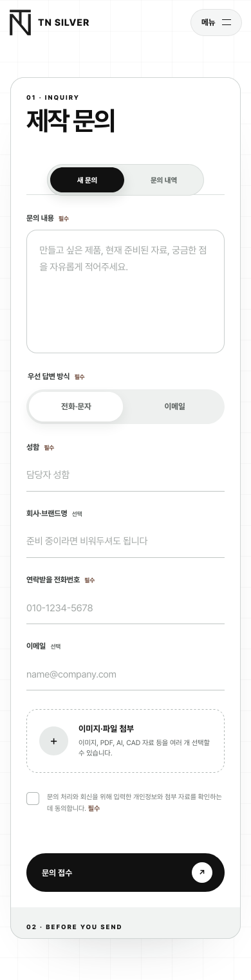Select 전화·문자 as reply method
The width and height of the screenshot is (251, 980).
(76, 407)
